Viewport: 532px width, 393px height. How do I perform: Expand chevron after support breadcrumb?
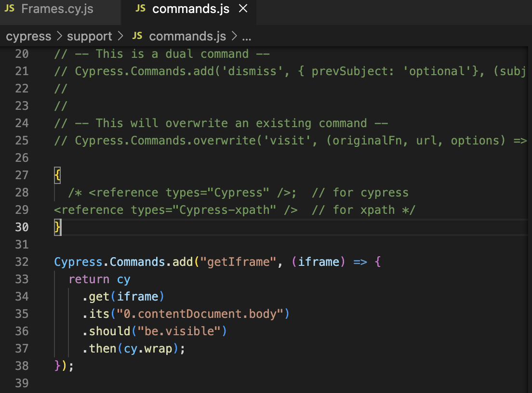[x=120, y=36]
